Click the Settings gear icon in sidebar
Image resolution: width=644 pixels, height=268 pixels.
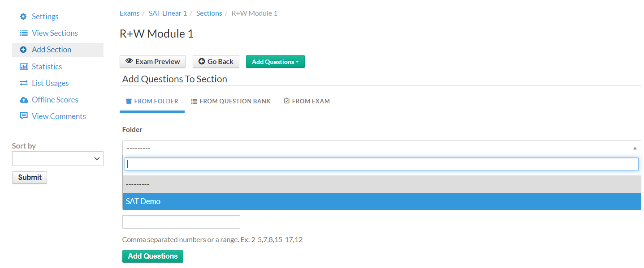23,17
